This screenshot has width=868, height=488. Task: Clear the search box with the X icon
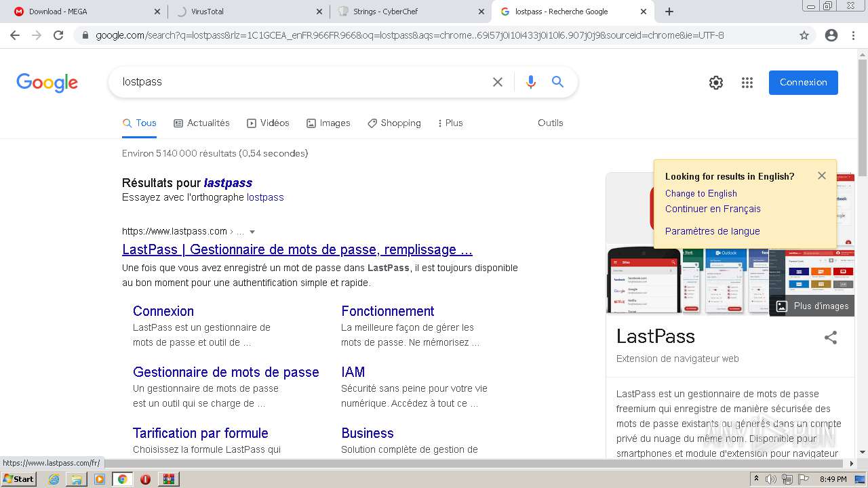(x=498, y=82)
